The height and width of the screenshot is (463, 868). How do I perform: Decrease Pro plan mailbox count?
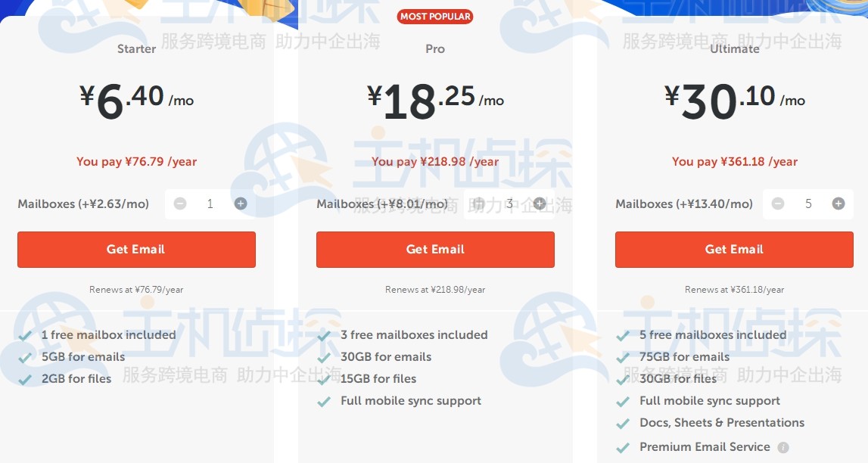pyautogui.click(x=479, y=204)
